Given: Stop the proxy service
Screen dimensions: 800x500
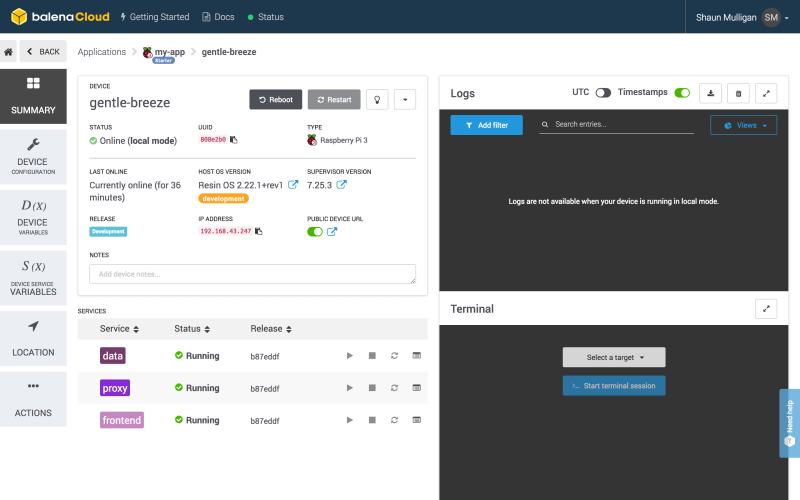Looking at the screenshot, I should pyautogui.click(x=372, y=388).
